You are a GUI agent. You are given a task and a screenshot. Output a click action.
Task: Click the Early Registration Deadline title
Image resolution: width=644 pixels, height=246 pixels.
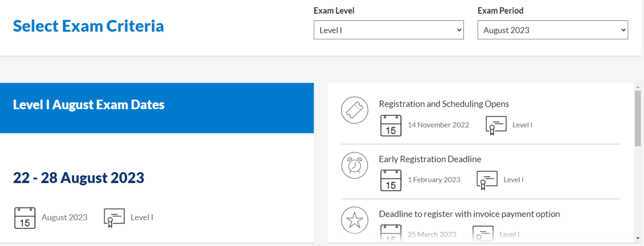(430, 159)
